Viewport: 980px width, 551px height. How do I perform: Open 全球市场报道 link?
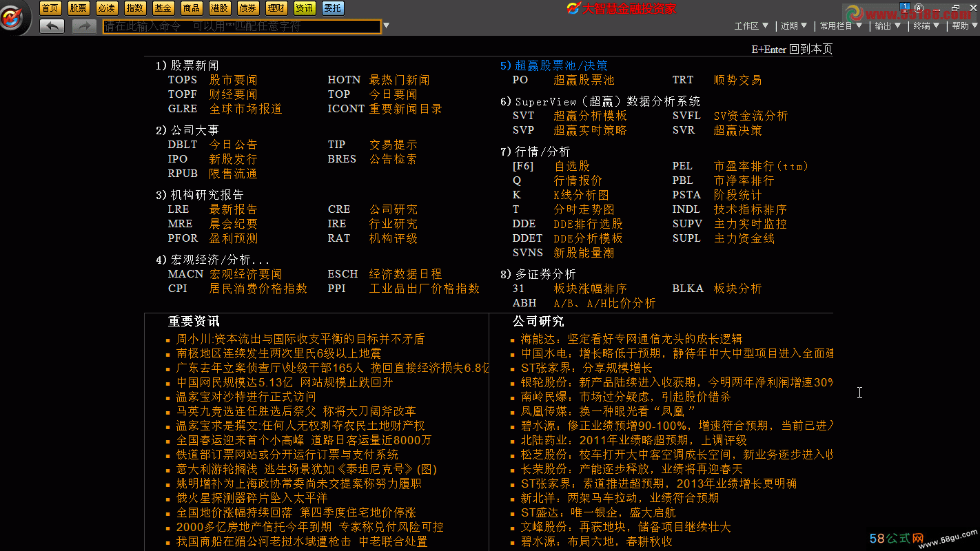[x=246, y=109]
